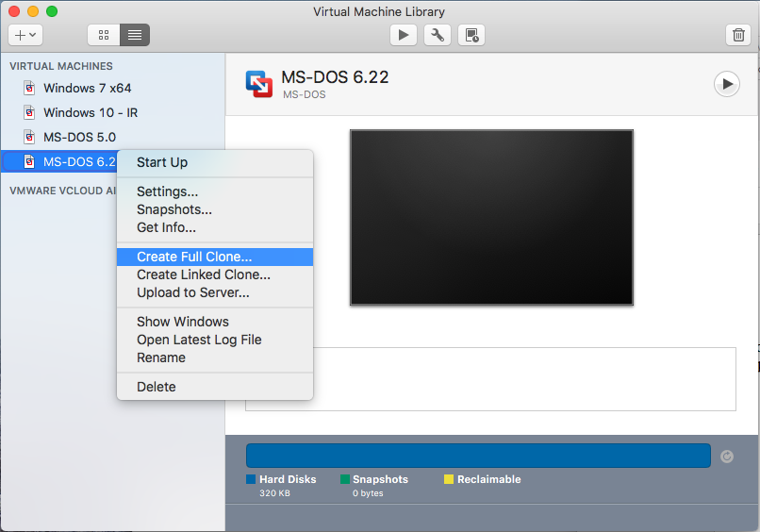
Task: Select Windows 10 - IR in sidebar
Action: 91,112
